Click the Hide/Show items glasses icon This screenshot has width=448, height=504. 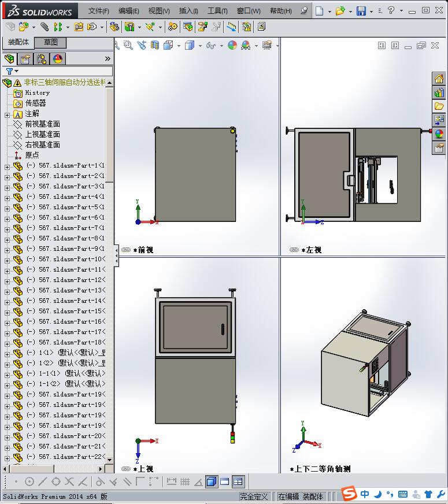point(211,45)
